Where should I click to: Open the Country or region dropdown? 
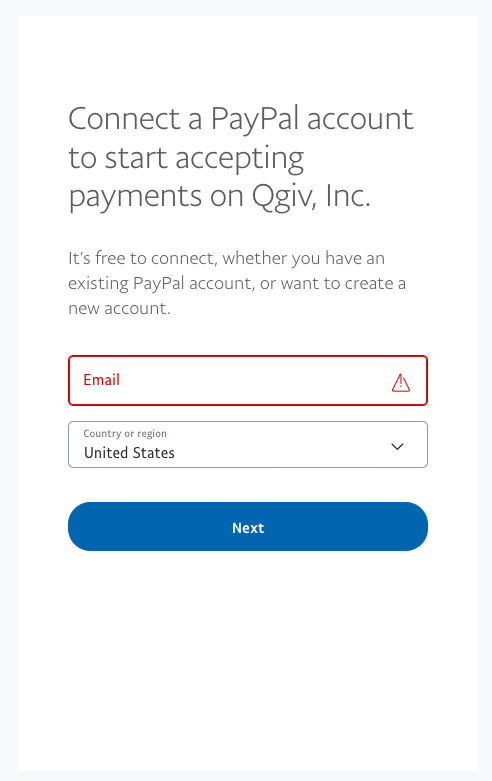[x=248, y=444]
